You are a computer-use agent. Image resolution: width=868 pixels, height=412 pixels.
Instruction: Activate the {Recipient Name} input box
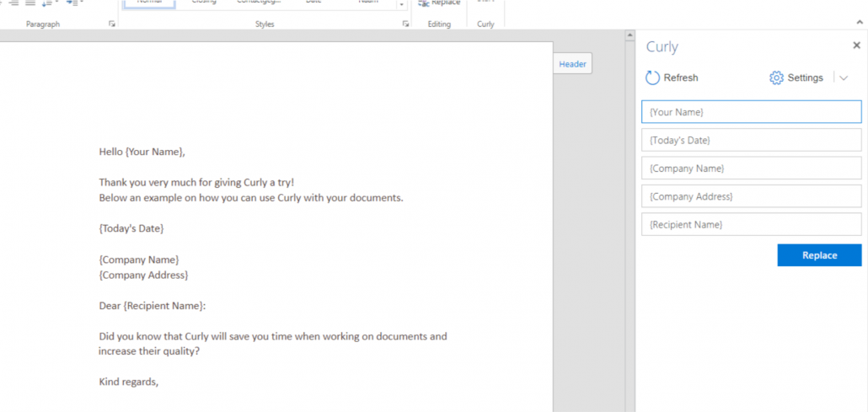[751, 225]
